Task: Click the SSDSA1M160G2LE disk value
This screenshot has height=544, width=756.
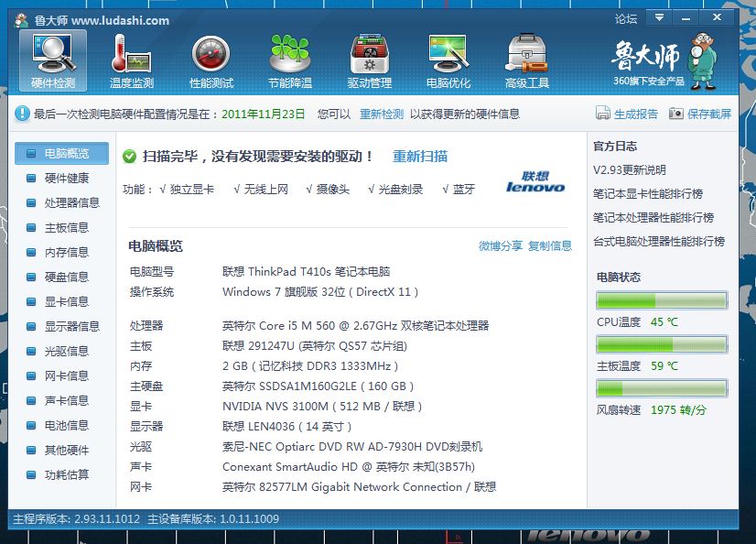Action: pos(319,386)
